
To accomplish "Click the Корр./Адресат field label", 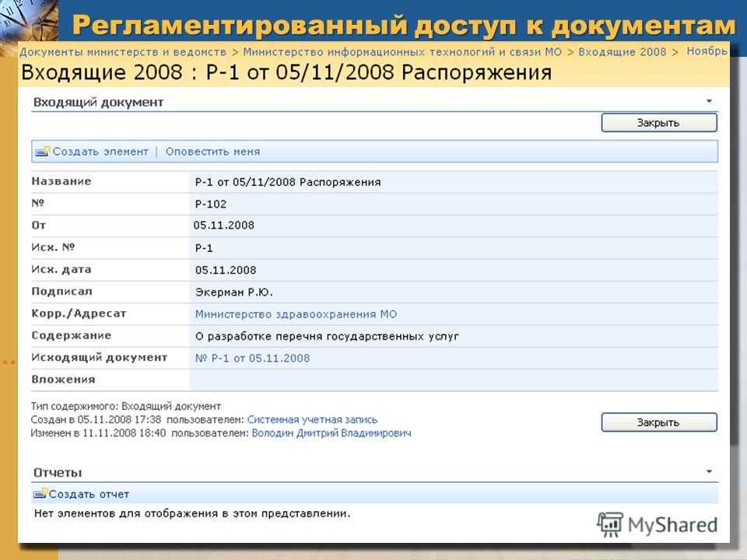I will point(79,313).
